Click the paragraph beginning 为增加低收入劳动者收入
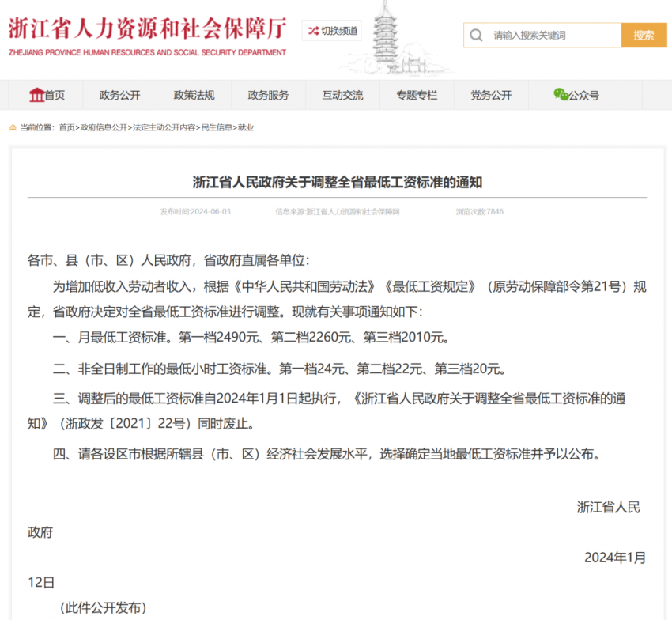The width and height of the screenshot is (672, 620). coord(338,299)
